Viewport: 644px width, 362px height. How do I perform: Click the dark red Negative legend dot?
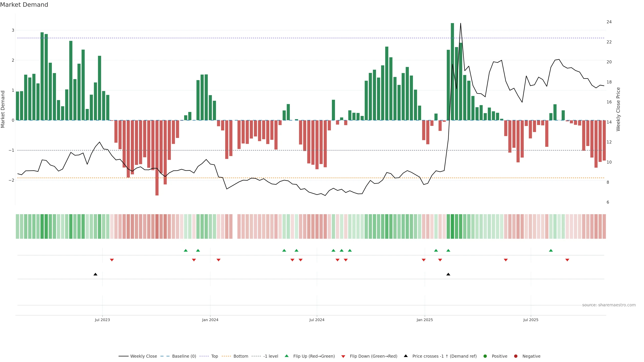click(x=516, y=356)
